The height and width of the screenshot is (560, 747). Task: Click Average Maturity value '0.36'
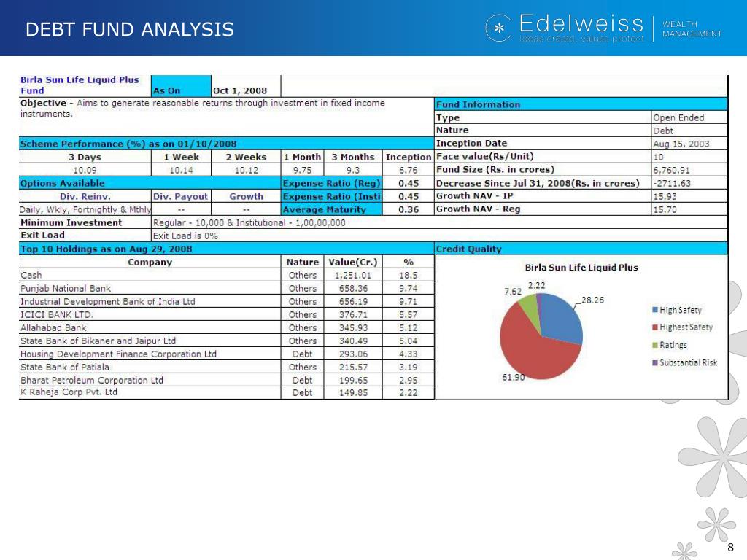(409, 209)
